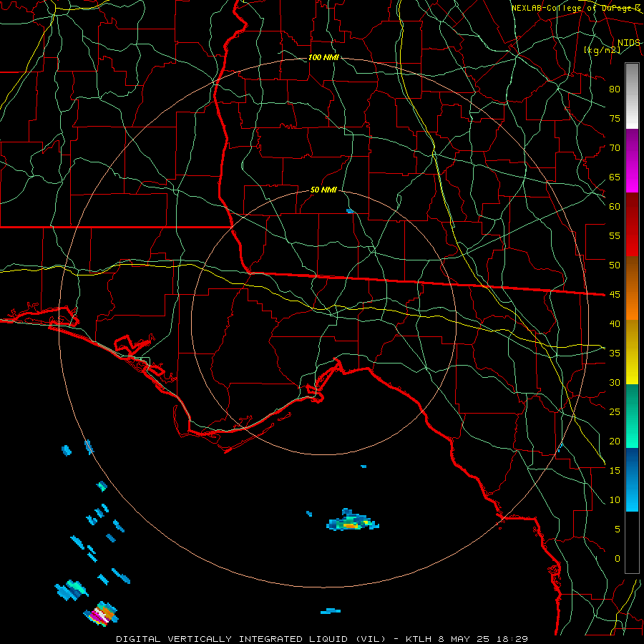Click the "100 NMI" range ring label
The height and width of the screenshot is (644, 644).
(323, 57)
